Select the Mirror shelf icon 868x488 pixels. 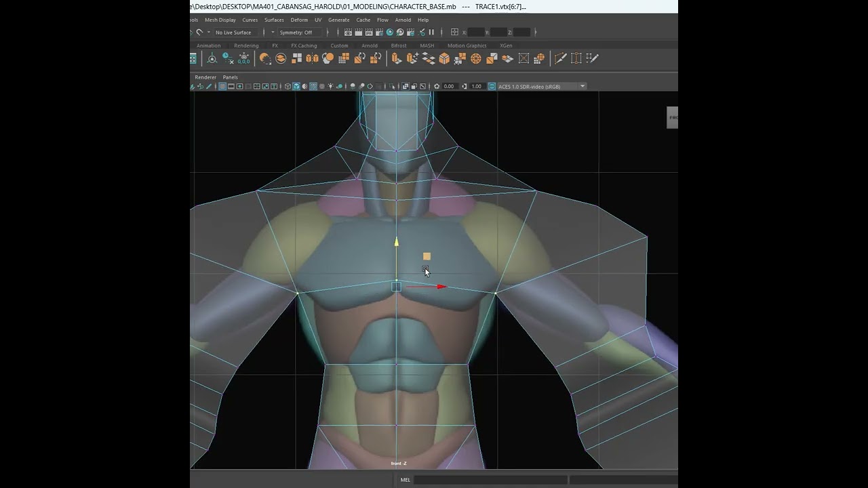coord(312,58)
